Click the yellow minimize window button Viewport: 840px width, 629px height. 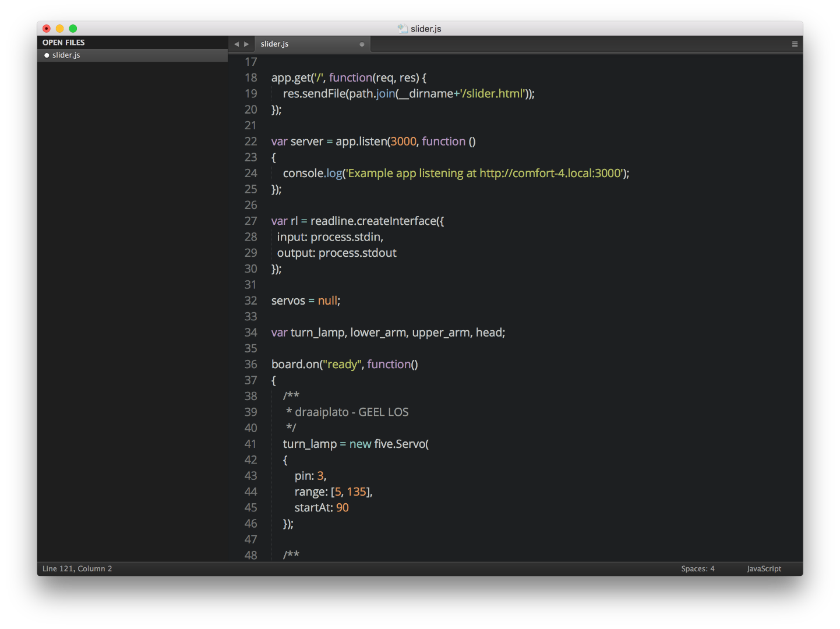point(60,29)
